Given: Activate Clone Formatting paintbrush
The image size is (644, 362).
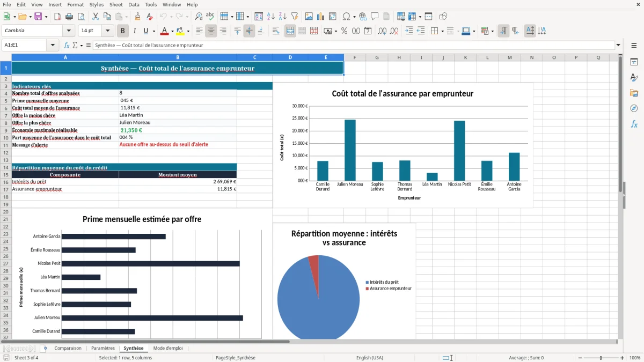Looking at the screenshot, I should tap(138, 17).
